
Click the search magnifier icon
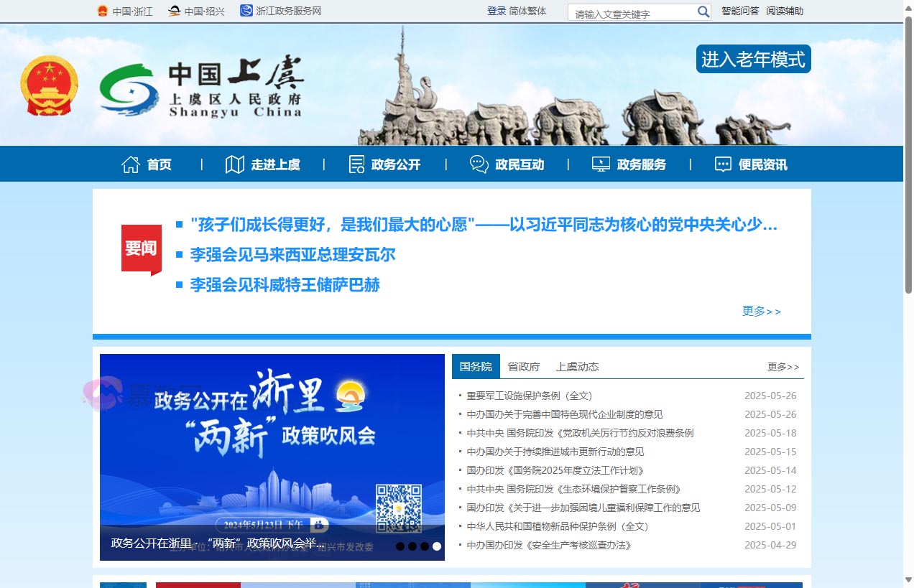tap(702, 11)
